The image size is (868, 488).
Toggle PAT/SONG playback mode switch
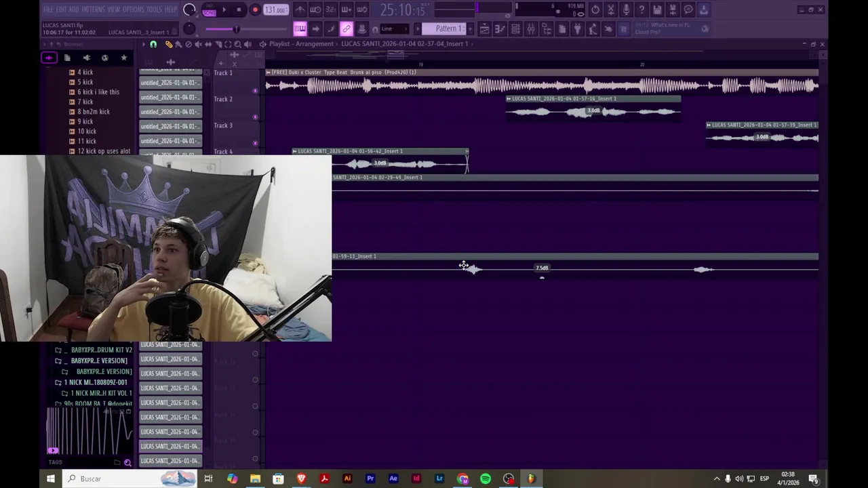pos(209,10)
